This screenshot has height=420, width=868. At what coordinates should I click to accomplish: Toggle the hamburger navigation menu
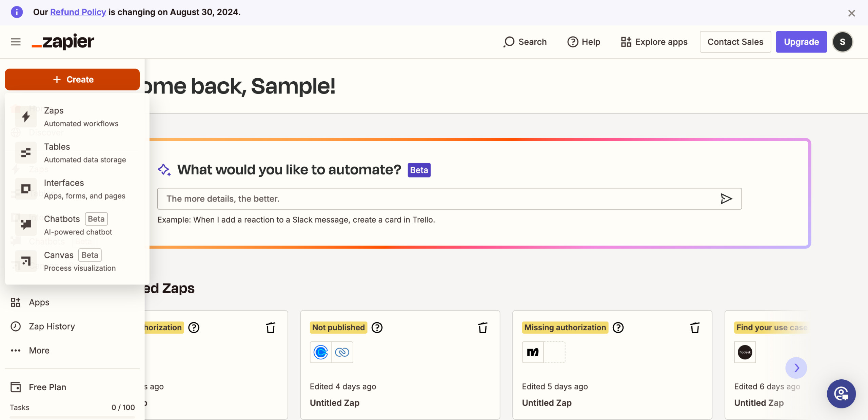point(16,42)
